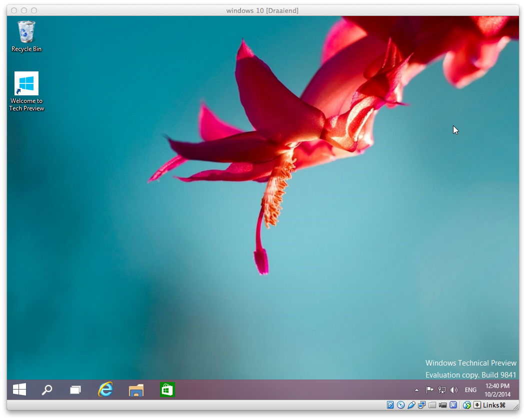Open the clock and date flyout
The width and height of the screenshot is (526, 420).
pyautogui.click(x=497, y=390)
